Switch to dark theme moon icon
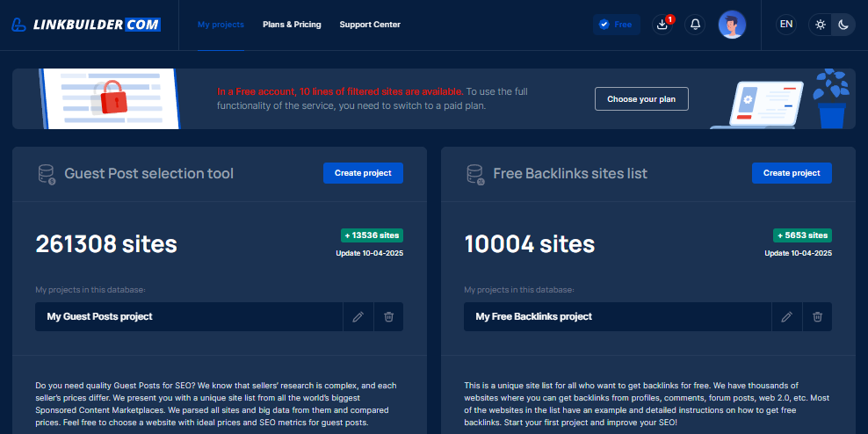The width and height of the screenshot is (868, 434). tap(843, 25)
